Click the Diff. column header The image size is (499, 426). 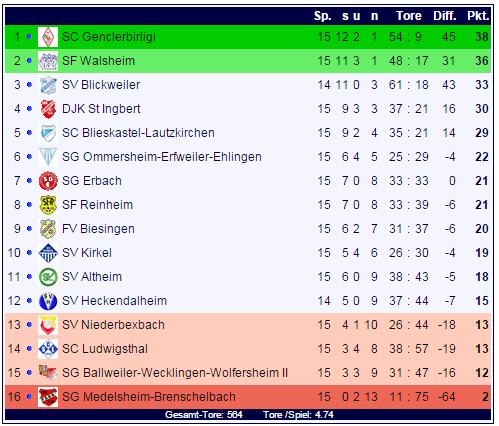pyautogui.click(x=445, y=16)
